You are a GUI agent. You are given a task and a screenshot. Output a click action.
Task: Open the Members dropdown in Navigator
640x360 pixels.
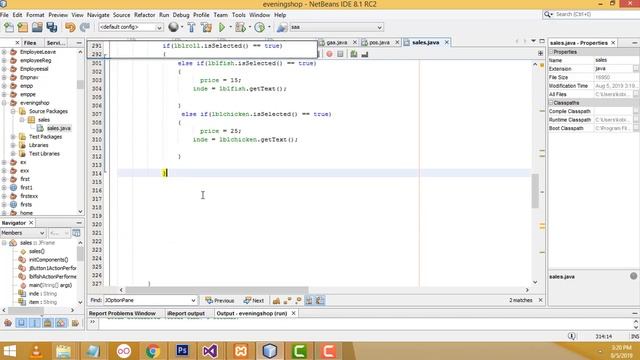23,233
